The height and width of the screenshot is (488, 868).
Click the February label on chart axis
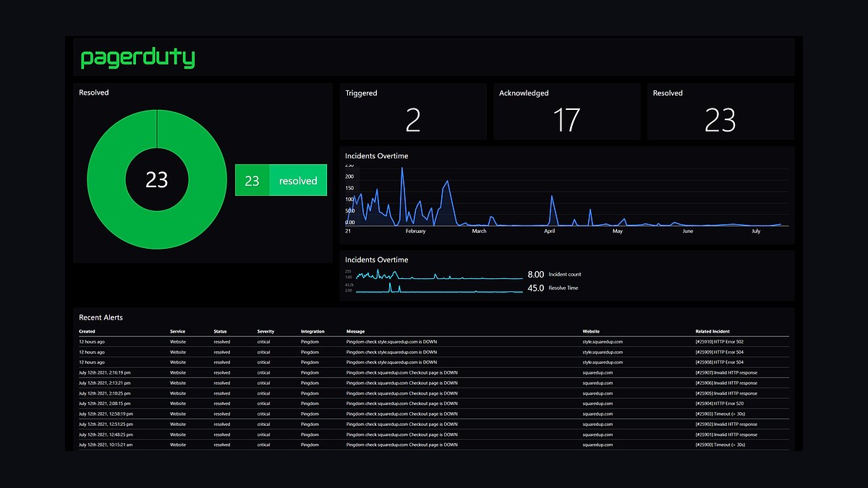pyautogui.click(x=415, y=231)
